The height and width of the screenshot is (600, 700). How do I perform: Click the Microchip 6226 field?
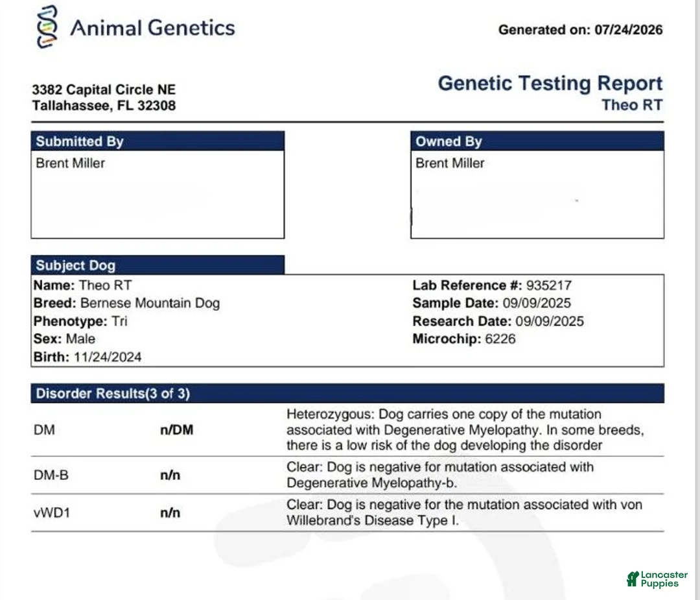[x=464, y=339]
